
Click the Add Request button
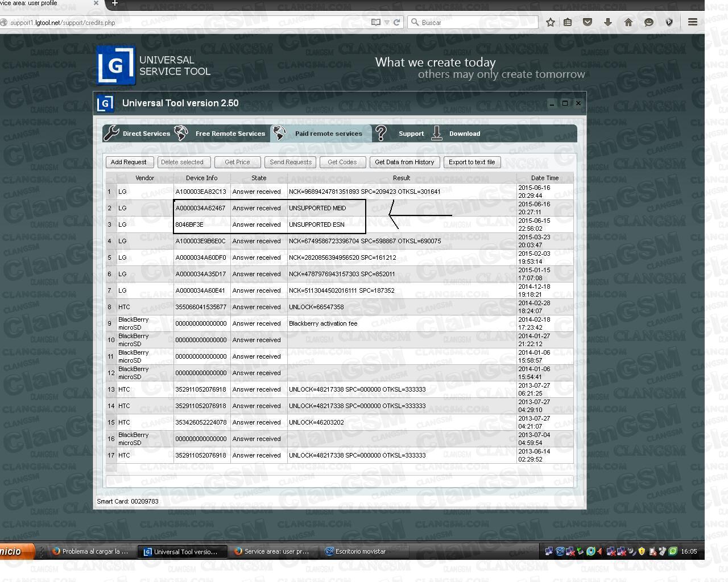point(129,162)
